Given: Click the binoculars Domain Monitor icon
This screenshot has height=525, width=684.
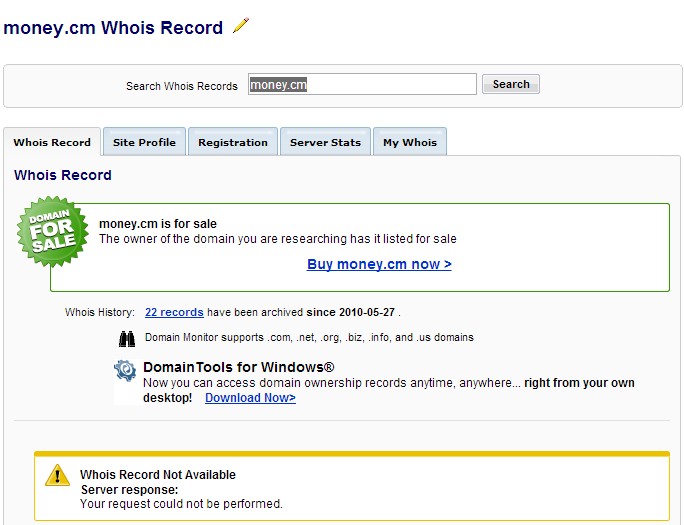Looking at the screenshot, I should pyautogui.click(x=127, y=339).
